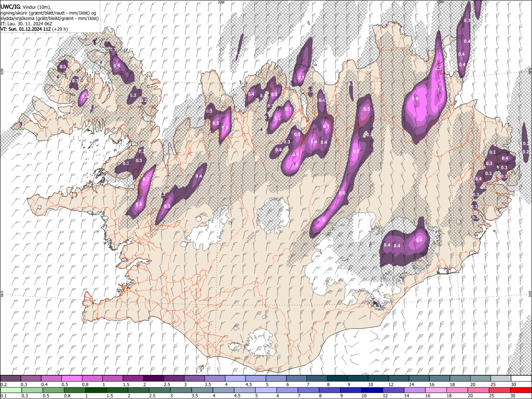Click snow scale swatch between 0.2 and 0.3
Screen dimensions: 532x399
click(10, 379)
